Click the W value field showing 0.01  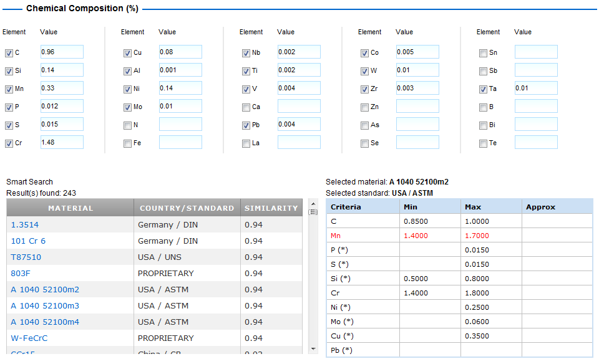pyautogui.click(x=417, y=70)
